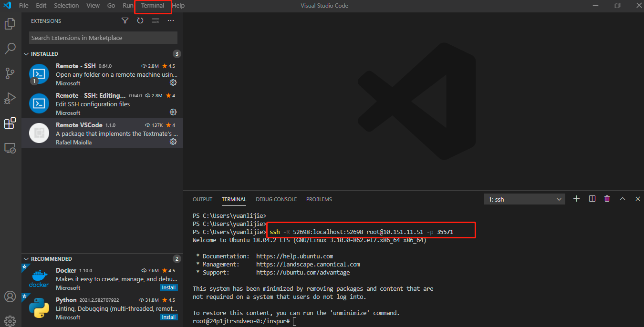Open Source Control view

click(10, 73)
